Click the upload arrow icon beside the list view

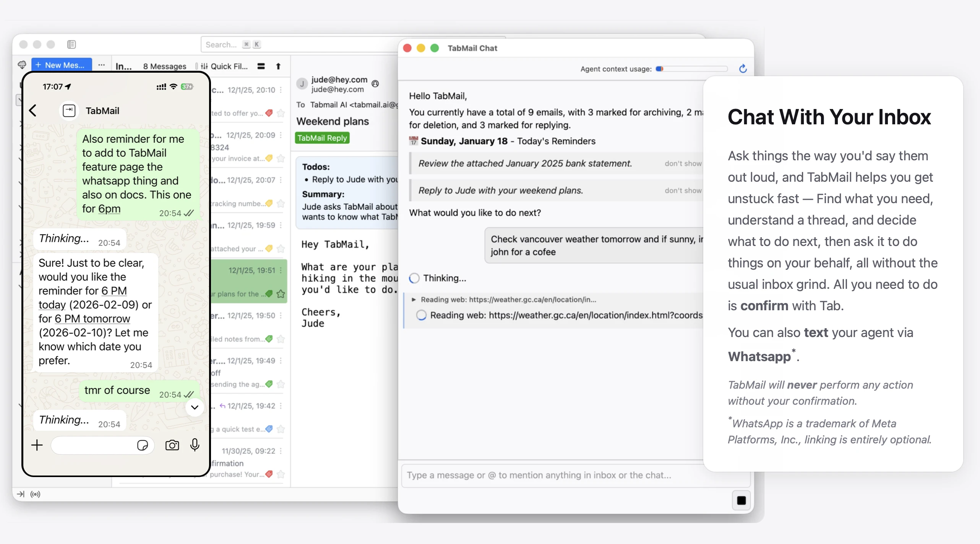(x=278, y=66)
